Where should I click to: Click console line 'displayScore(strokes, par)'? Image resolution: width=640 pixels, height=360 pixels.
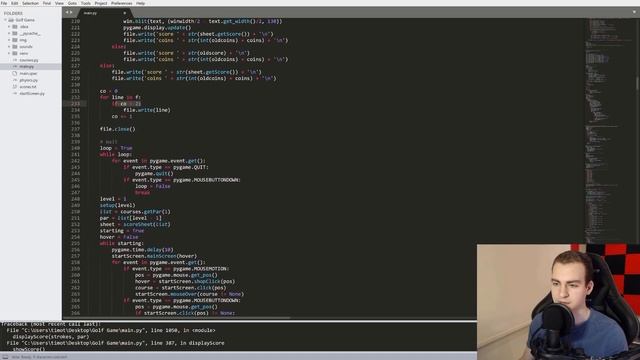51,337
